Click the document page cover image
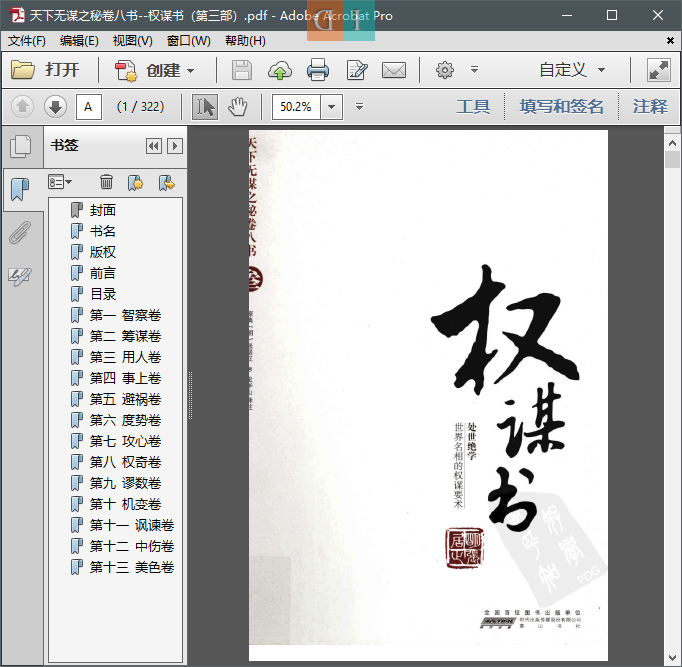This screenshot has width=682, height=667. coord(428,395)
